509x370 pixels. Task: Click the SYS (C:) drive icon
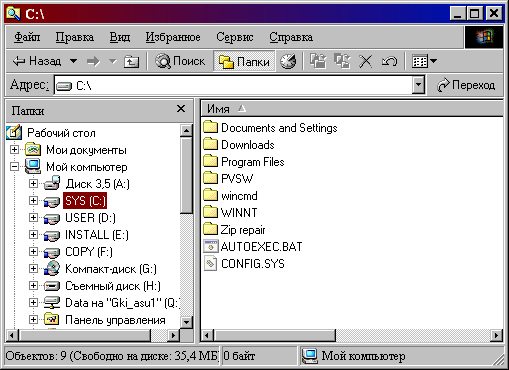52,201
